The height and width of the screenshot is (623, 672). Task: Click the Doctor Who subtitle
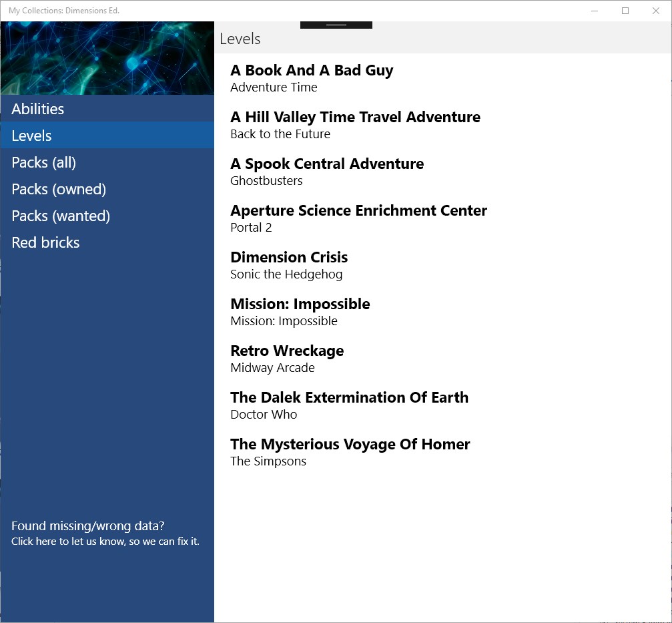pos(264,414)
